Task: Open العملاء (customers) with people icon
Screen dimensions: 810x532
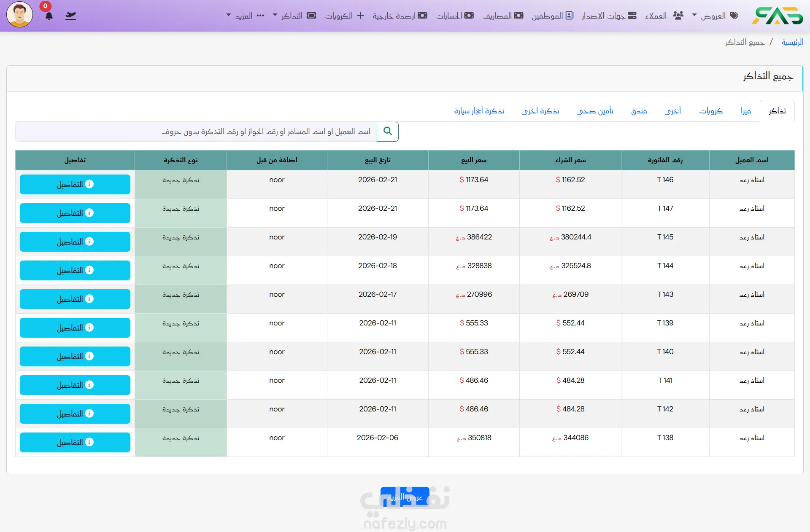Action: click(664, 16)
